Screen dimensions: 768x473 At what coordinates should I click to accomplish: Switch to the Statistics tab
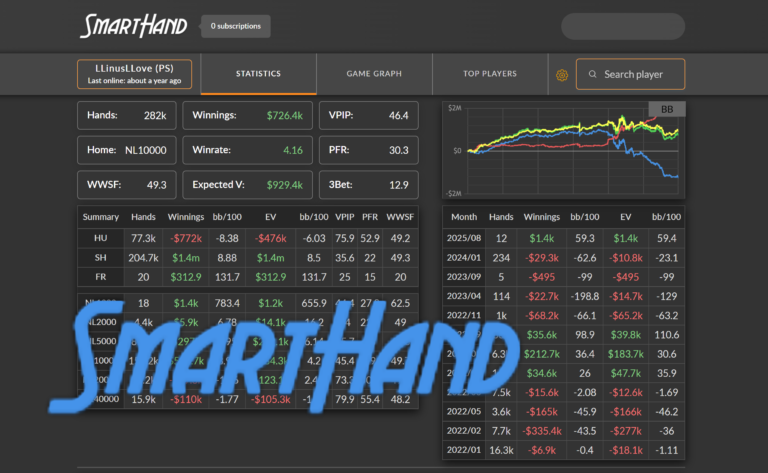pyautogui.click(x=258, y=73)
